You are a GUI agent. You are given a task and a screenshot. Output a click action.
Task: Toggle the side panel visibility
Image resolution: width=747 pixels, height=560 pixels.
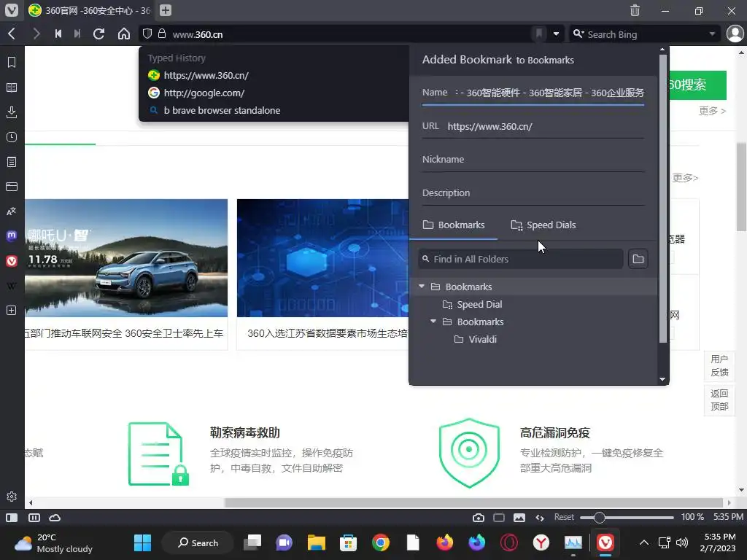12,518
